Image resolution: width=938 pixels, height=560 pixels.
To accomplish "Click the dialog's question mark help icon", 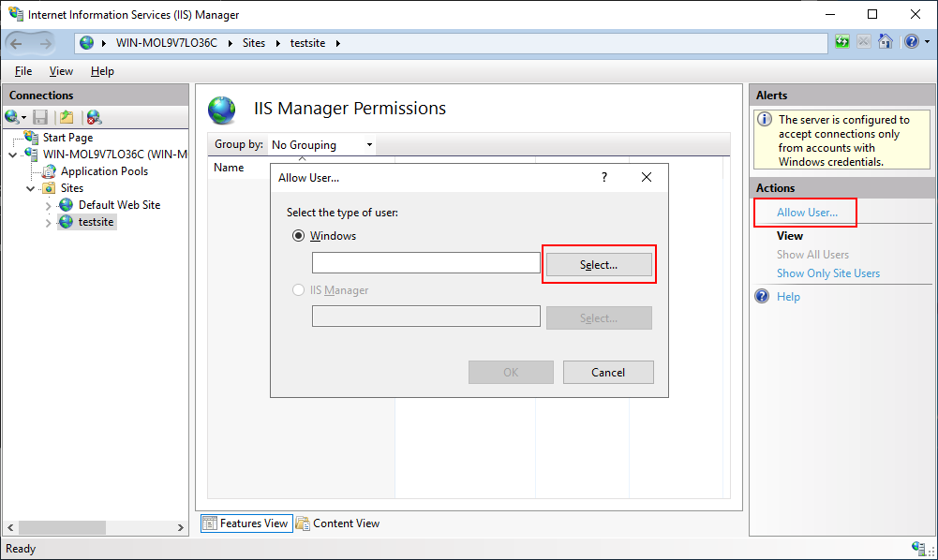I will [x=604, y=177].
